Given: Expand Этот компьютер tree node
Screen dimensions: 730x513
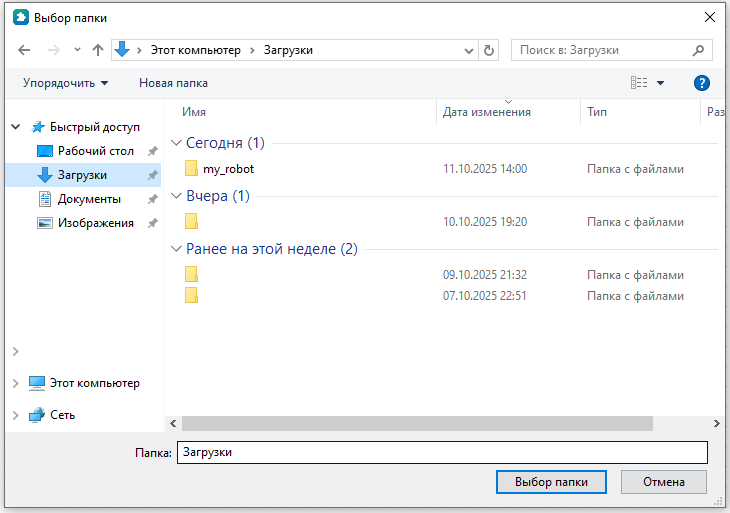Looking at the screenshot, I should click(x=16, y=383).
